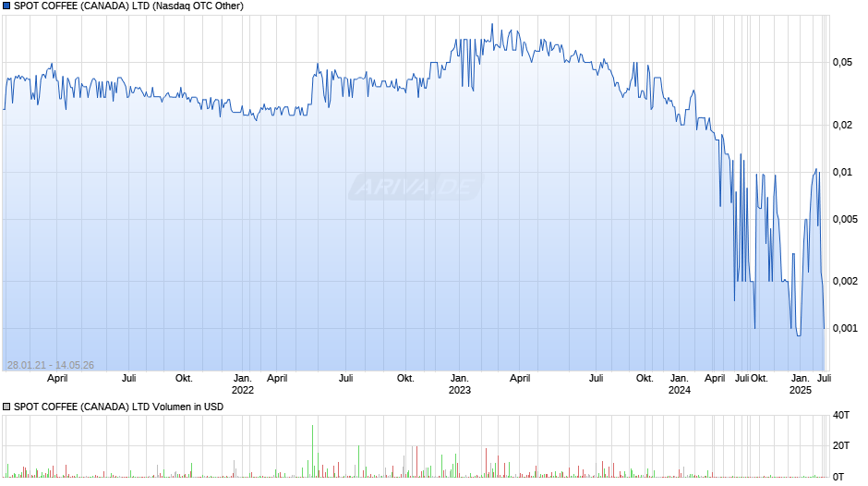868x486 pixels.
Task: Click the date range text 28.01.21 - 14.05.26
Action: (51, 365)
